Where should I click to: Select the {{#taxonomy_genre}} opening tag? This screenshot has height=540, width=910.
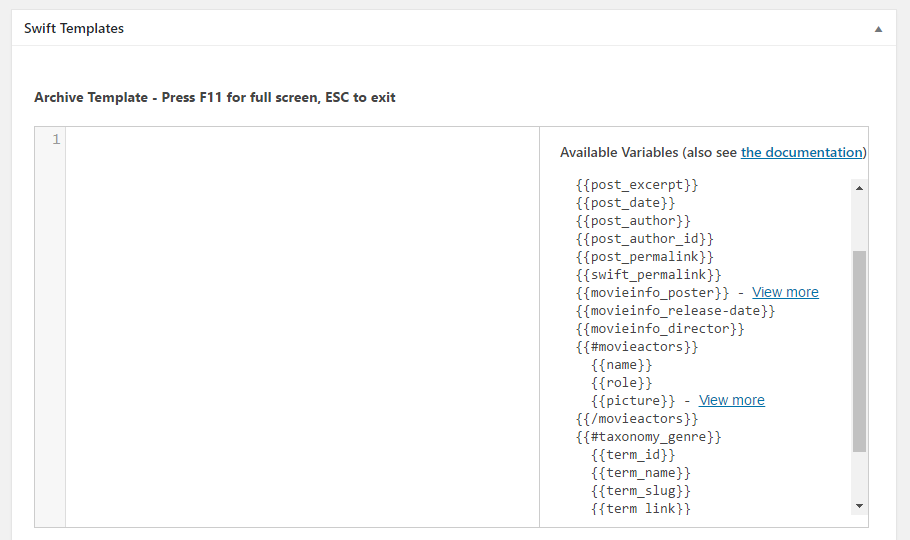point(648,437)
